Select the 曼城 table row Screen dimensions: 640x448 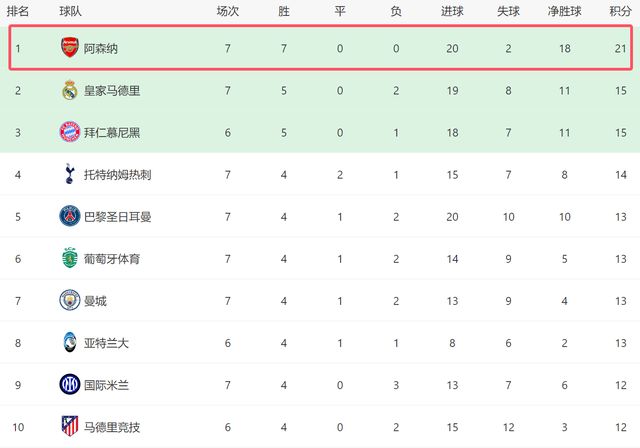320,301
